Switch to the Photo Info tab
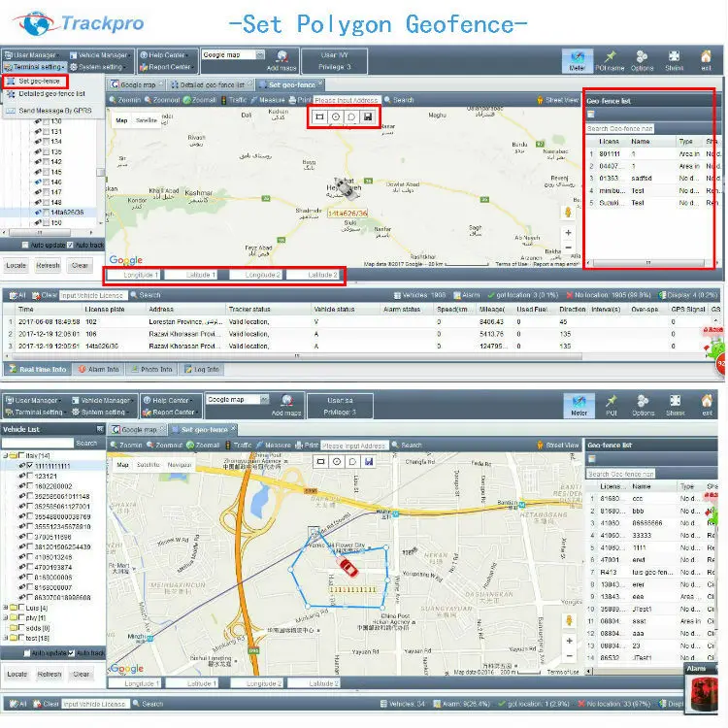The height and width of the screenshot is (728, 728). pos(151,369)
